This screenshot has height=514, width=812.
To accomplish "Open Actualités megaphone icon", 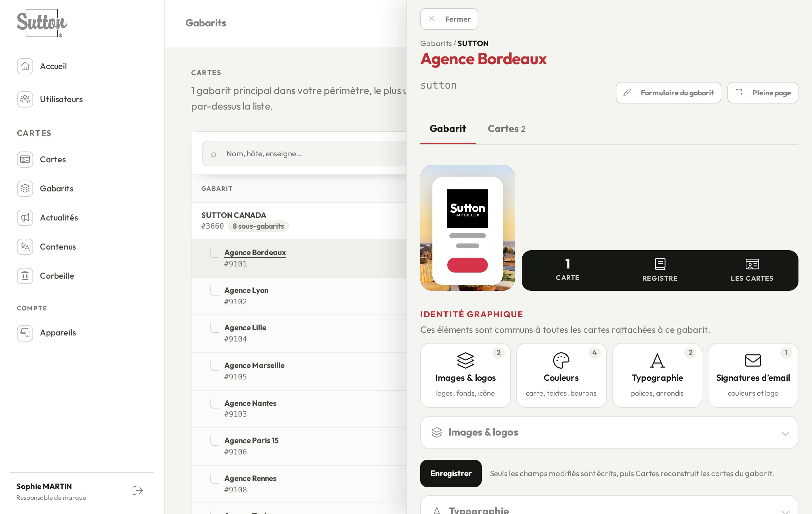I will [x=25, y=218].
